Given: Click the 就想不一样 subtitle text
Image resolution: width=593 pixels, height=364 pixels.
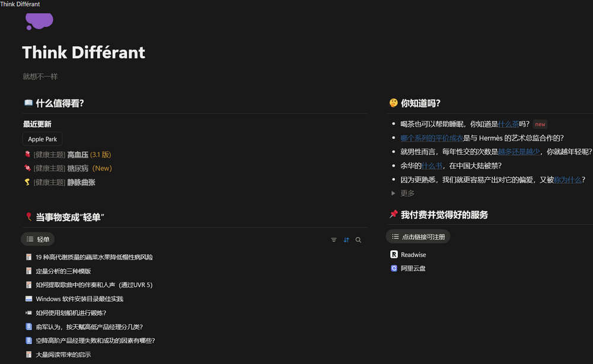Looking at the screenshot, I should pos(40,76).
